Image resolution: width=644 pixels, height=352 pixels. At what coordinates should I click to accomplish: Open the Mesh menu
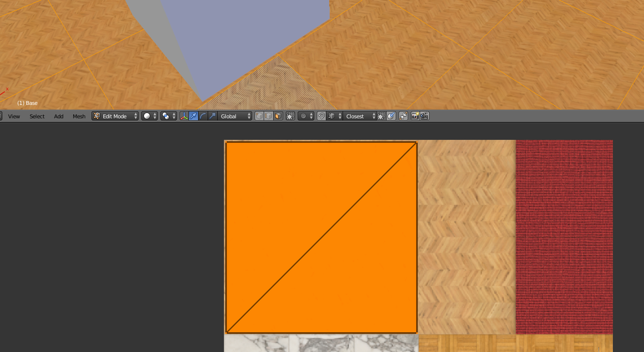tap(79, 116)
